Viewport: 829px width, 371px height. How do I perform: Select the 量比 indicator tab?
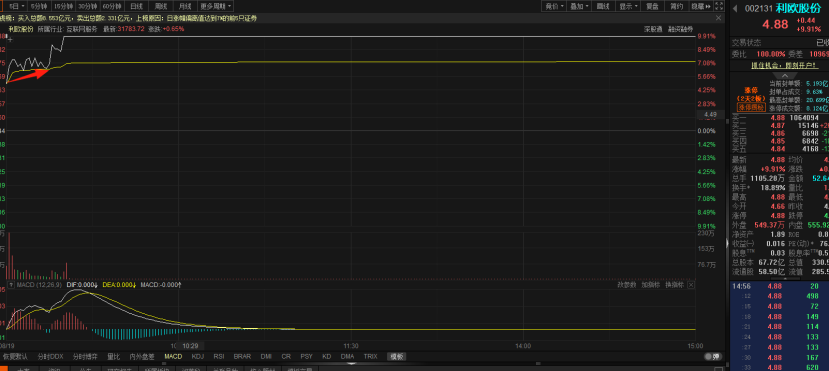pos(114,356)
